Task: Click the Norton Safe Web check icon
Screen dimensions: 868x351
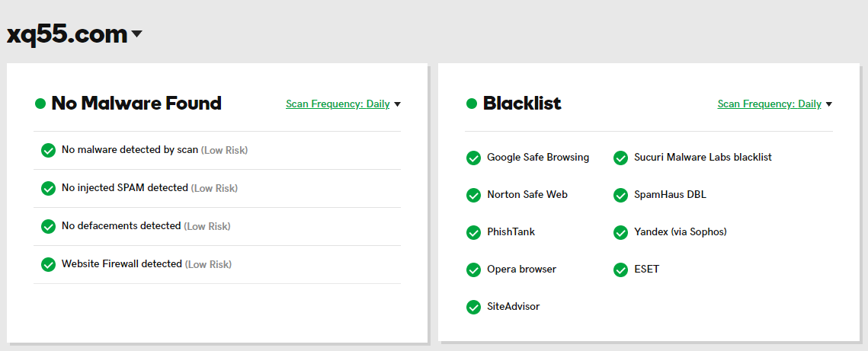Action: [473, 195]
